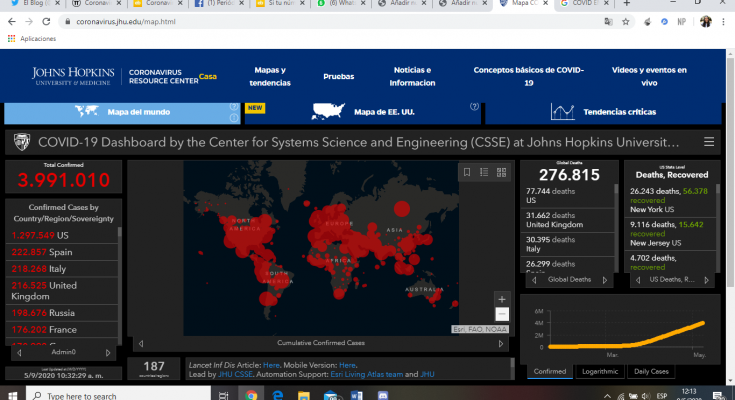Select New York US deaths entry
The height and width of the screenshot is (400, 735).
click(x=670, y=200)
